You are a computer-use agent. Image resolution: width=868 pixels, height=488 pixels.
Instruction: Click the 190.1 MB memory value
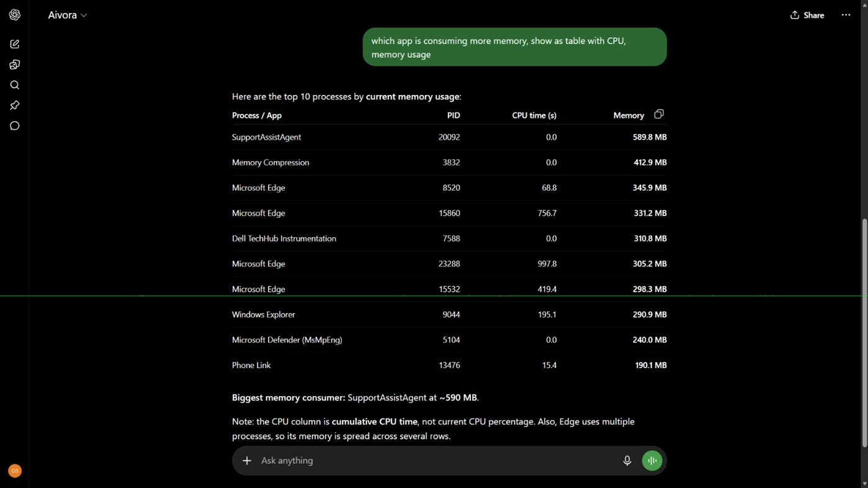[651, 366]
